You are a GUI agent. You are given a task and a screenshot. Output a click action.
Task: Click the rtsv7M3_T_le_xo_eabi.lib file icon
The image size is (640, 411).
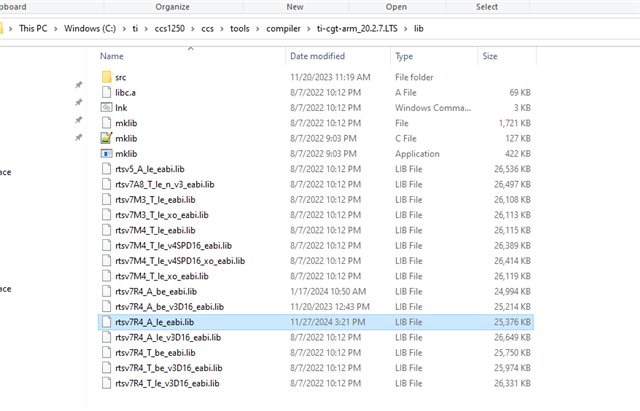coord(107,215)
